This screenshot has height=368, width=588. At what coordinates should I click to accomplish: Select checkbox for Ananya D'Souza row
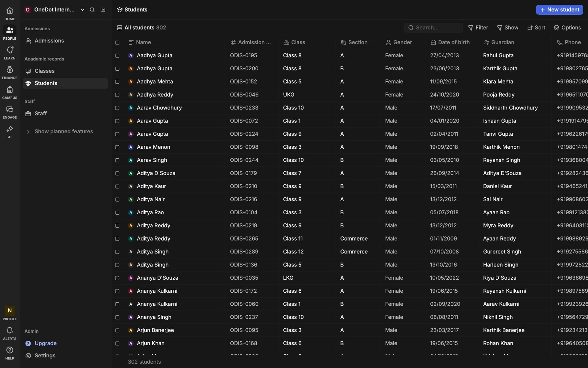click(117, 278)
